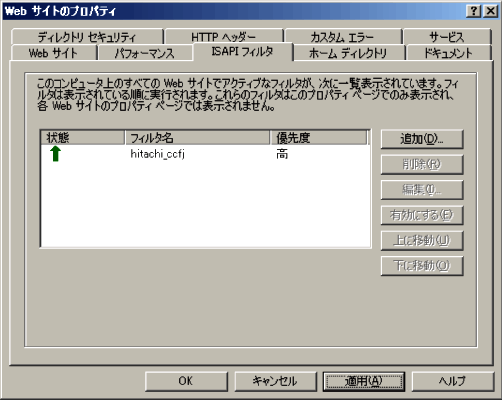Click the 追加(D)... button
This screenshot has width=502, height=400.
click(422, 139)
